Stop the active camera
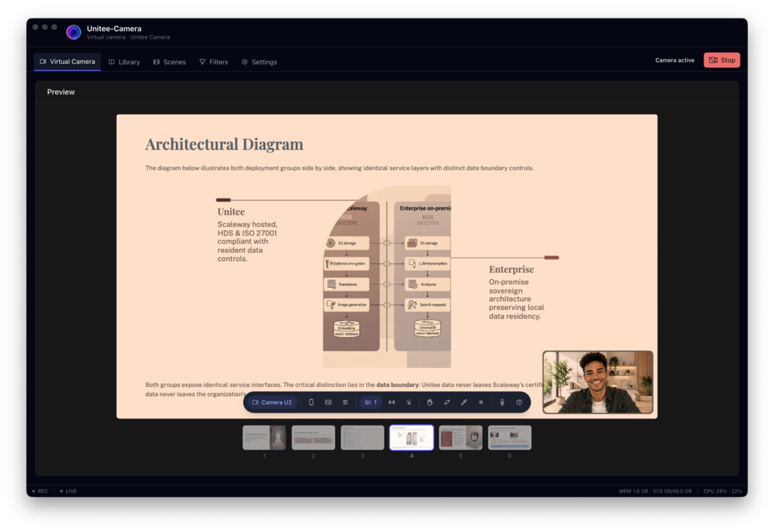 [x=722, y=60]
